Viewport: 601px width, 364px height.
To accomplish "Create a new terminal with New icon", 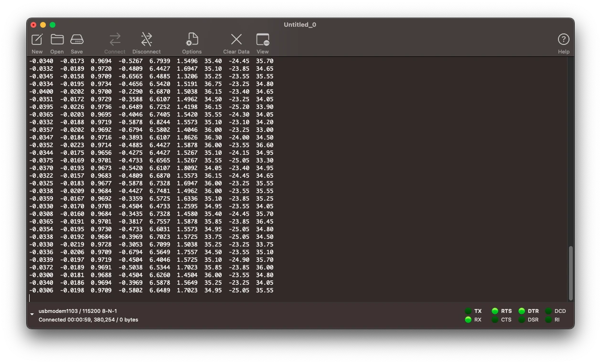I will click(37, 40).
